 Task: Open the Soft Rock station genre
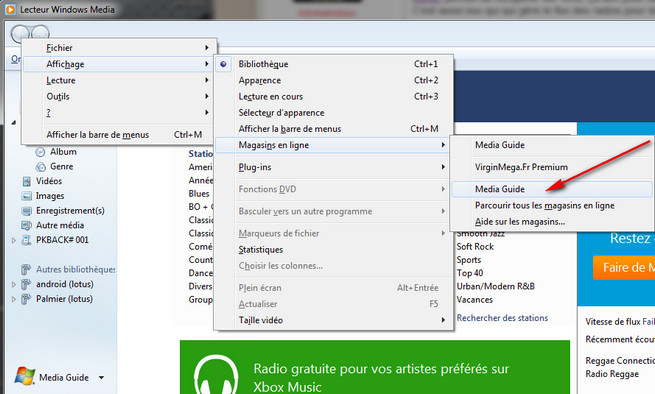(475, 247)
